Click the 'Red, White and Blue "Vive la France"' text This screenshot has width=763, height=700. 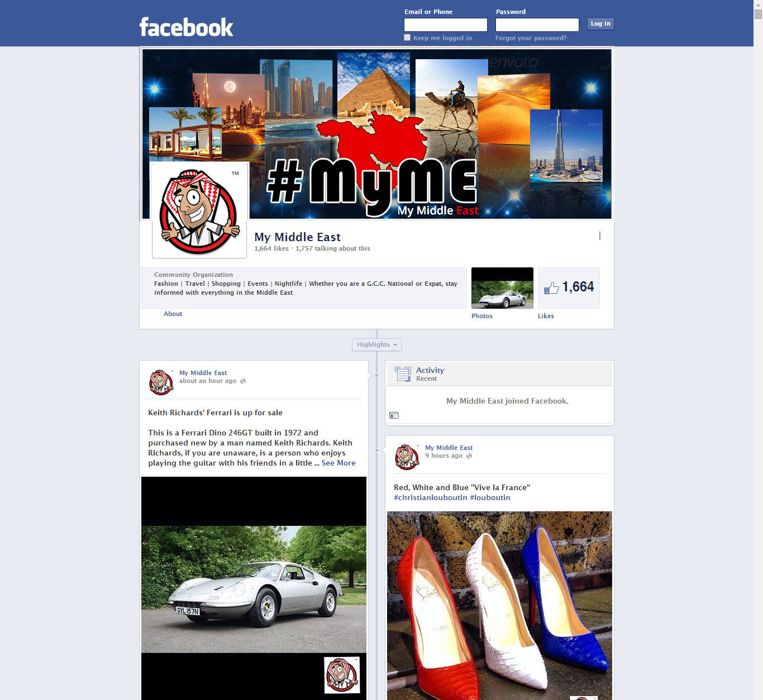462,487
